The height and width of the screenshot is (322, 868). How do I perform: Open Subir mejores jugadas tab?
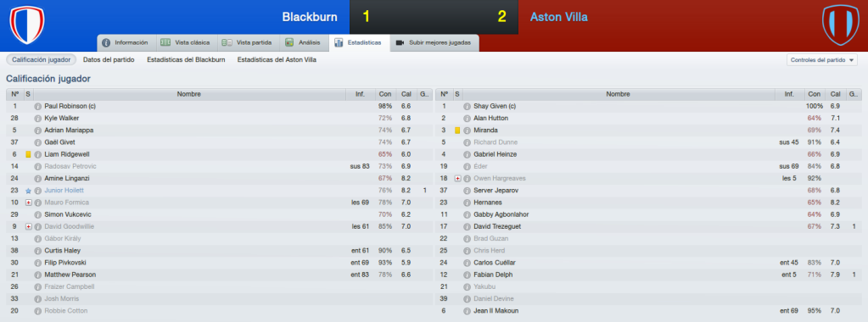pyautogui.click(x=434, y=42)
